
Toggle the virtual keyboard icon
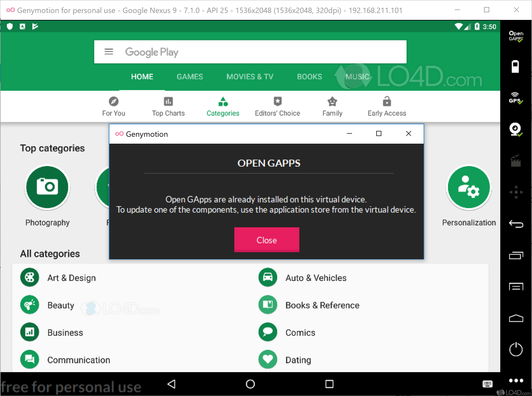point(487,384)
